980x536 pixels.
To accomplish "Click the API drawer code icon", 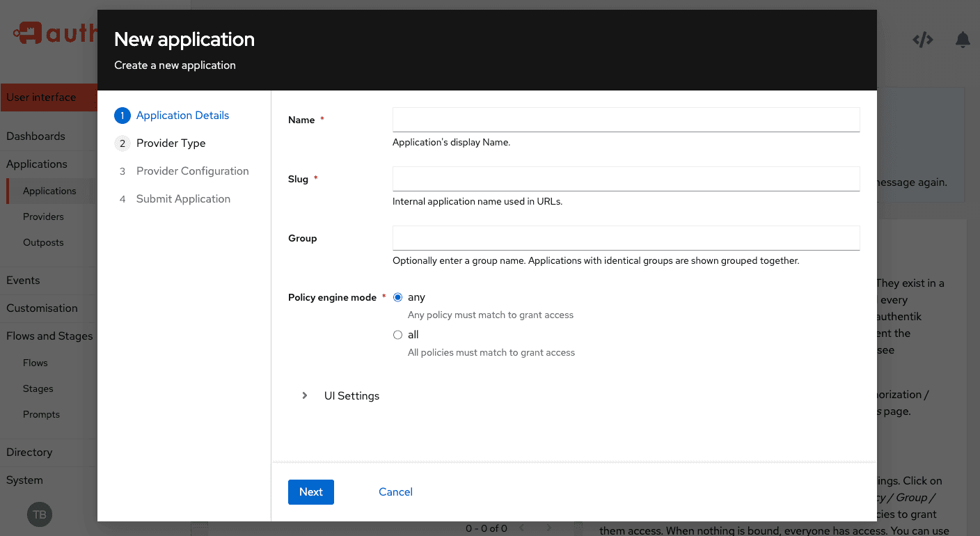I will (922, 40).
